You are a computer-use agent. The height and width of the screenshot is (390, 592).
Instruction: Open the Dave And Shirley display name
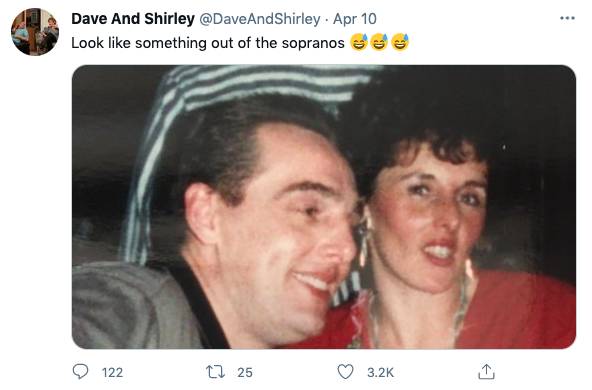click(x=133, y=18)
